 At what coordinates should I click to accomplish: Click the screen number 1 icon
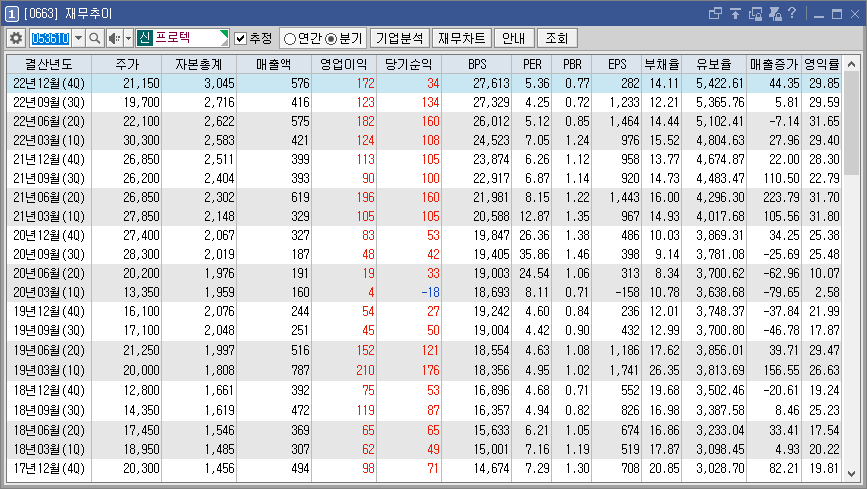pyautogui.click(x=11, y=14)
